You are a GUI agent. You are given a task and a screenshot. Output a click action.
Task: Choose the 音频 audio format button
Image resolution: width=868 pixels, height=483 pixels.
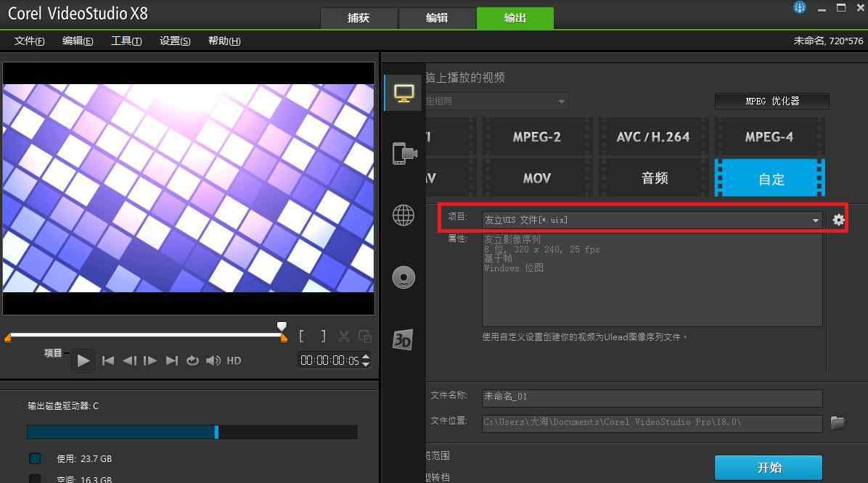(653, 178)
